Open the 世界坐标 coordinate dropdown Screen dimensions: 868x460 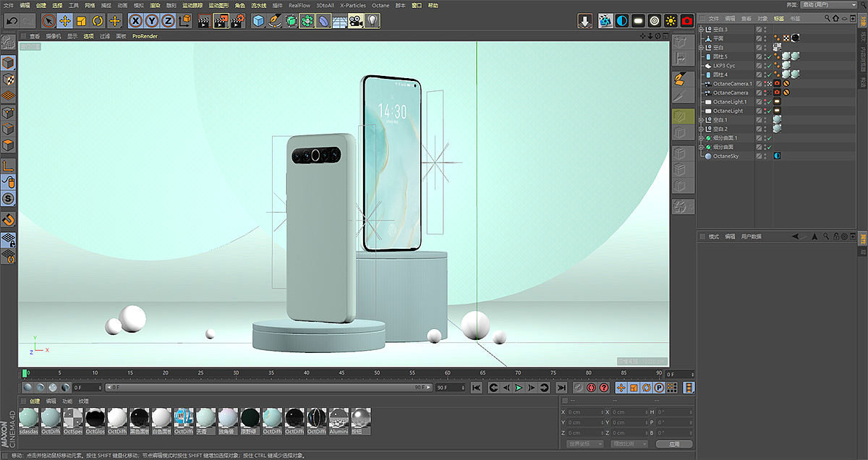586,443
